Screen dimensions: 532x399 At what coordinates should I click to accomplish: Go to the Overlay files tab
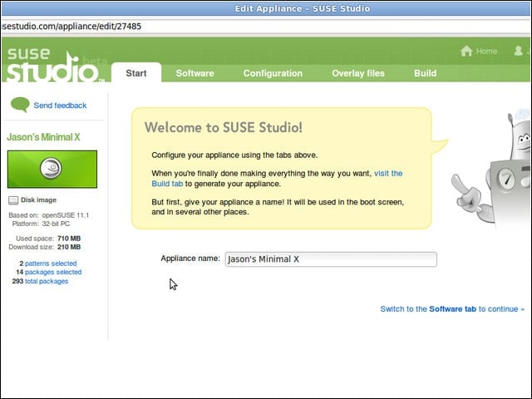(x=358, y=73)
